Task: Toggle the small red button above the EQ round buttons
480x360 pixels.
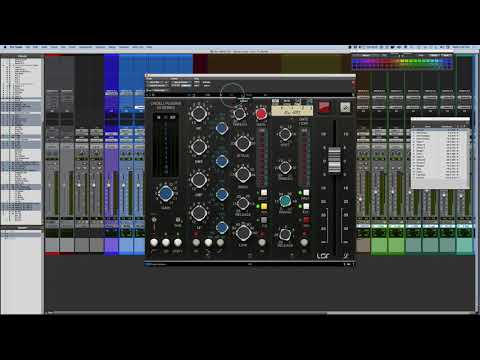Action: click(x=196, y=234)
